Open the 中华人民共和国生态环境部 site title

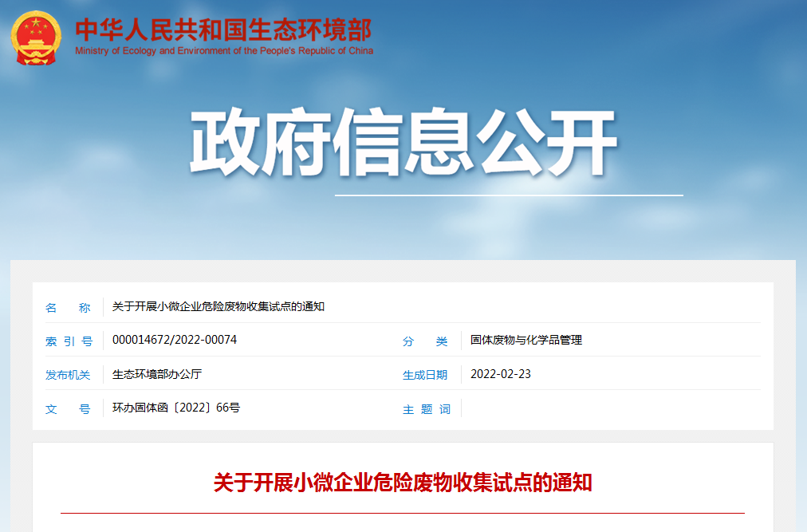click(223, 30)
